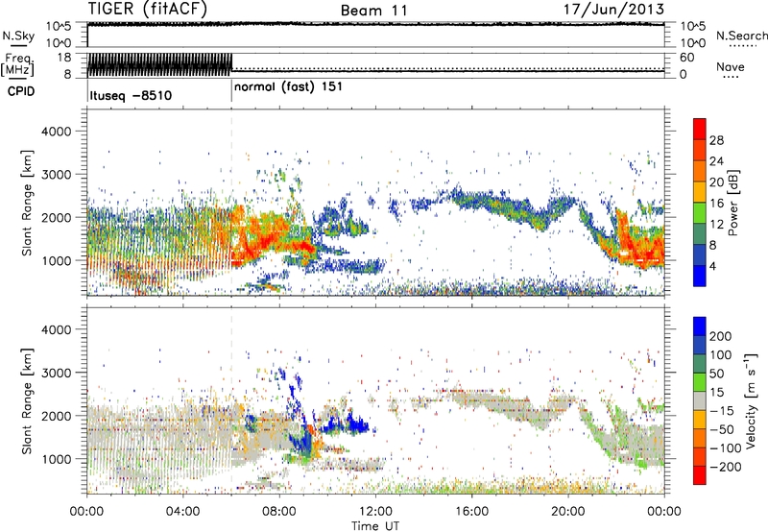Click the '1000' tick of the velocity panel
Screen dimensions: 768x532
point(56,459)
